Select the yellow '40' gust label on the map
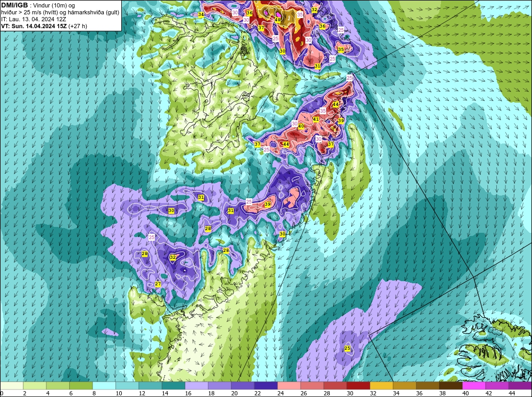Viewport: 532px width, 397px height. click(301, 126)
